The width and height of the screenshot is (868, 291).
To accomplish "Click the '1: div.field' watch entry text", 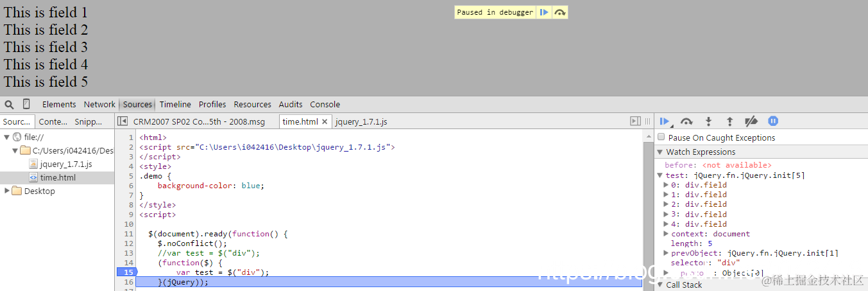I will 699,195.
